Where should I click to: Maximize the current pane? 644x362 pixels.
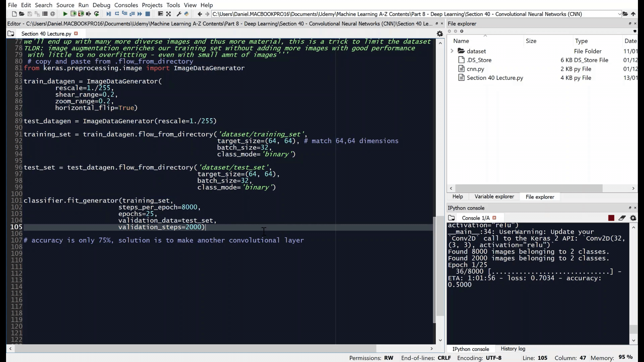160,14
